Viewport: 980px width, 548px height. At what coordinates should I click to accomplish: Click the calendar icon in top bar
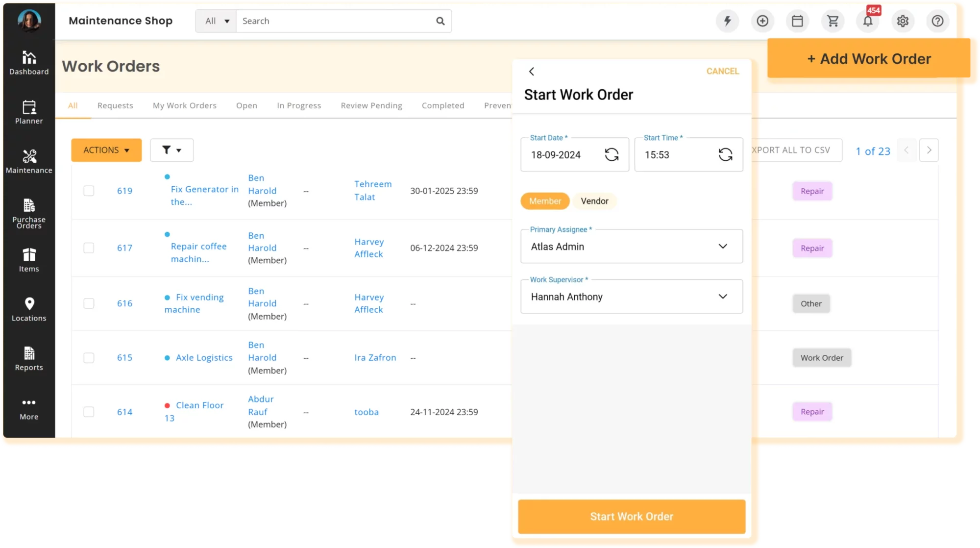[797, 21]
